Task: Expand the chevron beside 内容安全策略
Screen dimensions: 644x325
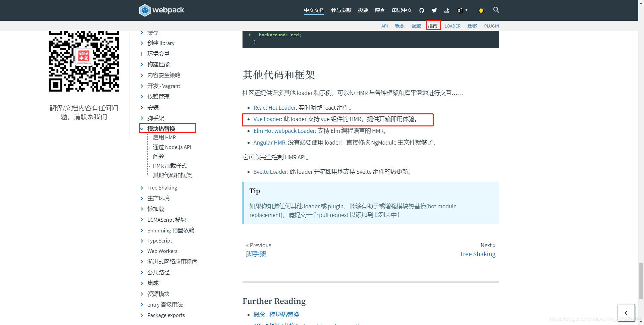Action: click(142, 75)
